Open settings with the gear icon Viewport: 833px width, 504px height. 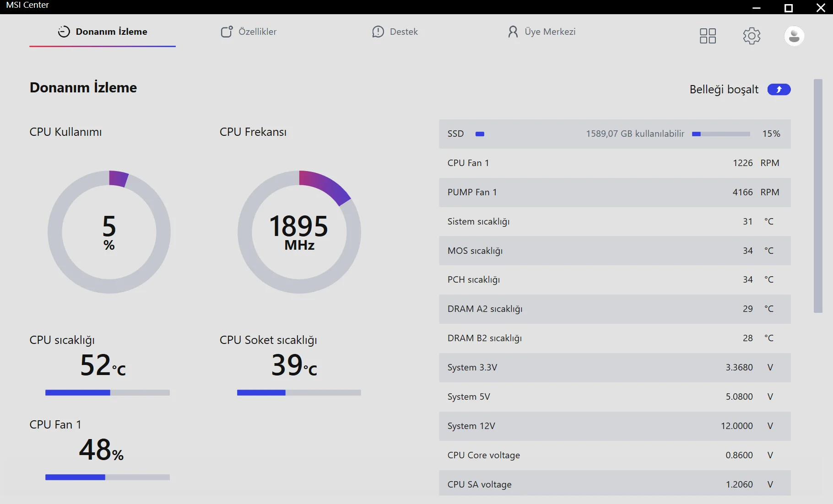coord(752,36)
